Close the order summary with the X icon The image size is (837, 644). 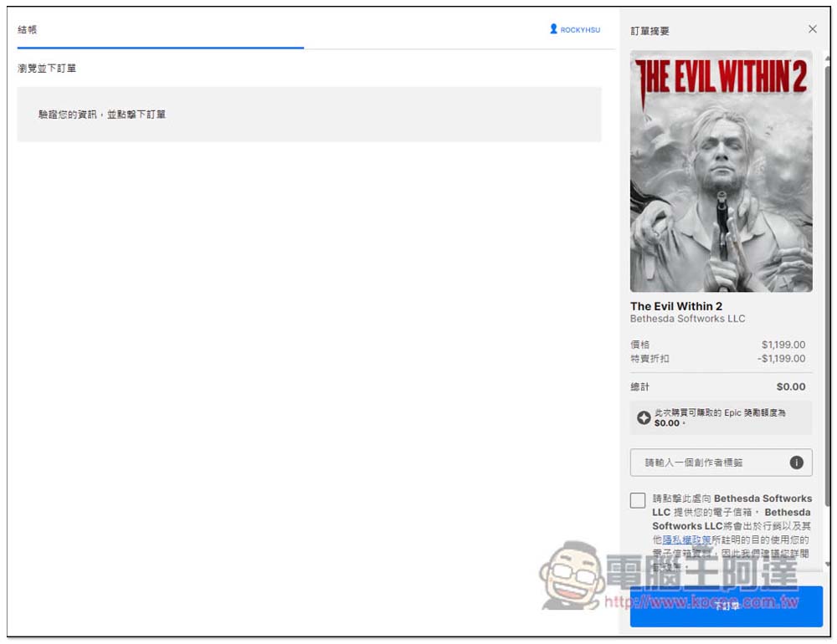click(812, 29)
